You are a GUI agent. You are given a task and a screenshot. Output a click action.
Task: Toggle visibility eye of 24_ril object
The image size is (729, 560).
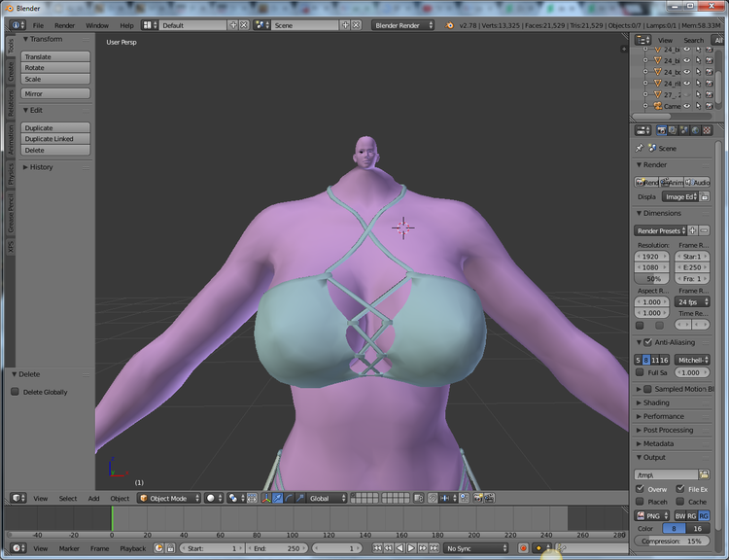[x=686, y=84]
